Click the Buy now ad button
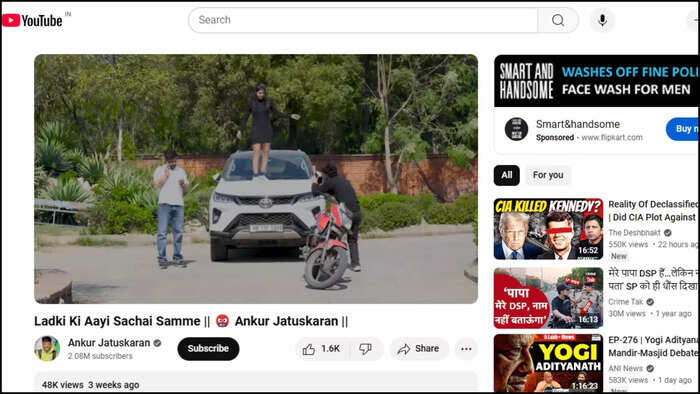The width and height of the screenshot is (700, 394). tap(682, 129)
